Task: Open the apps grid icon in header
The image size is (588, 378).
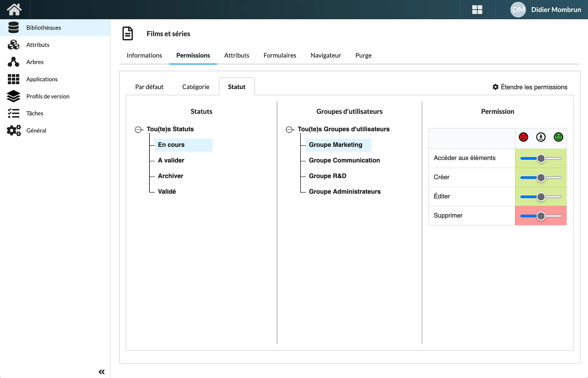Action: (x=477, y=10)
